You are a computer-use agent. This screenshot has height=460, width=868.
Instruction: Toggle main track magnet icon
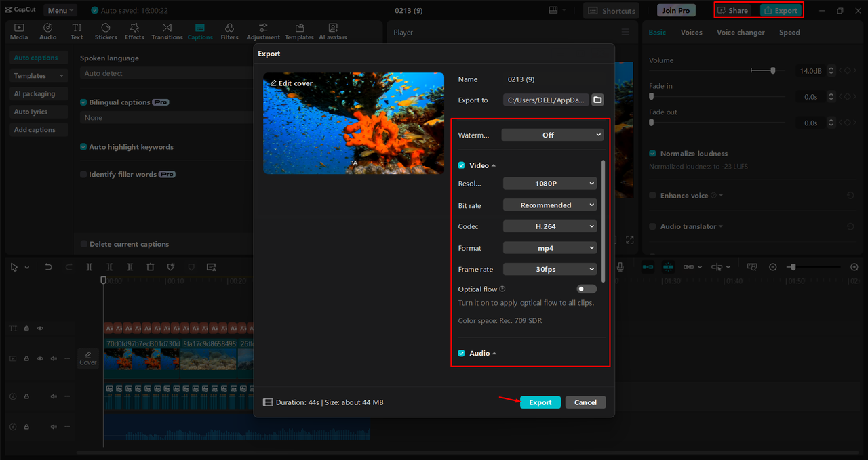pyautogui.click(x=648, y=267)
